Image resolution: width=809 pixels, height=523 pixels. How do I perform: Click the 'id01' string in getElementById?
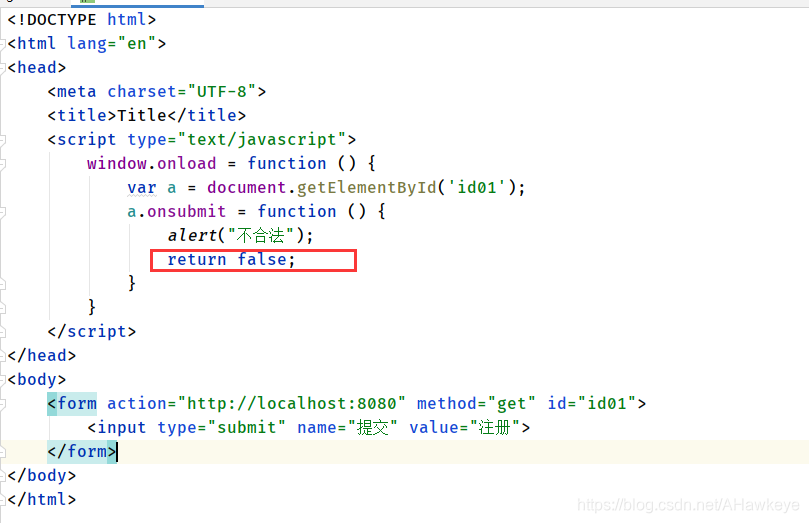(x=477, y=187)
